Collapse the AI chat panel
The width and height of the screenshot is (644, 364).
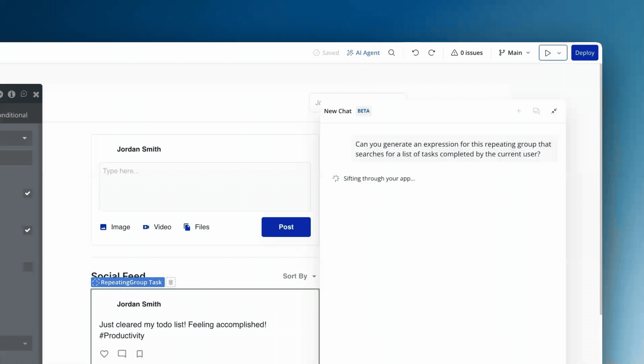point(554,111)
